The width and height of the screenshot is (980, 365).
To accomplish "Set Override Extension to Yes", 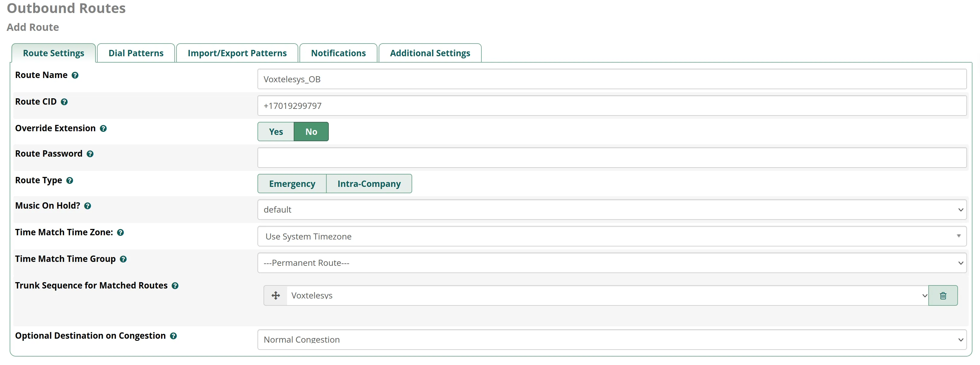I will pyautogui.click(x=275, y=131).
